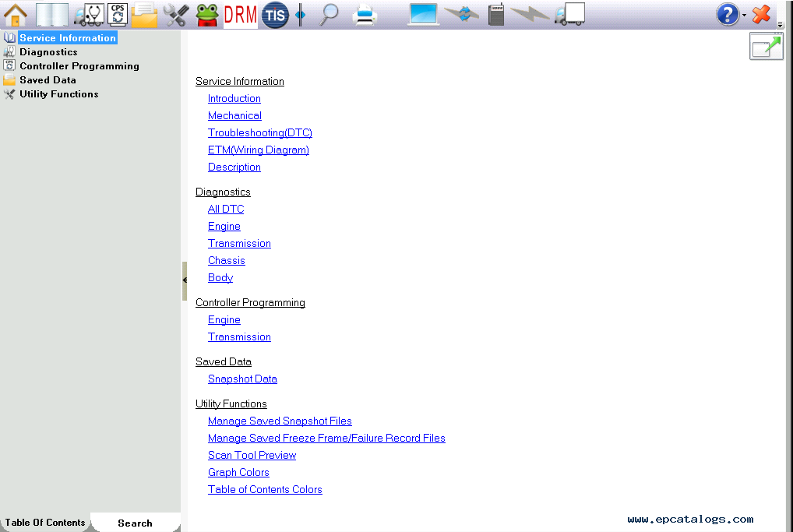The image size is (793, 532).
Task: Click the Diagnostics section heading in content
Action: 223,192
